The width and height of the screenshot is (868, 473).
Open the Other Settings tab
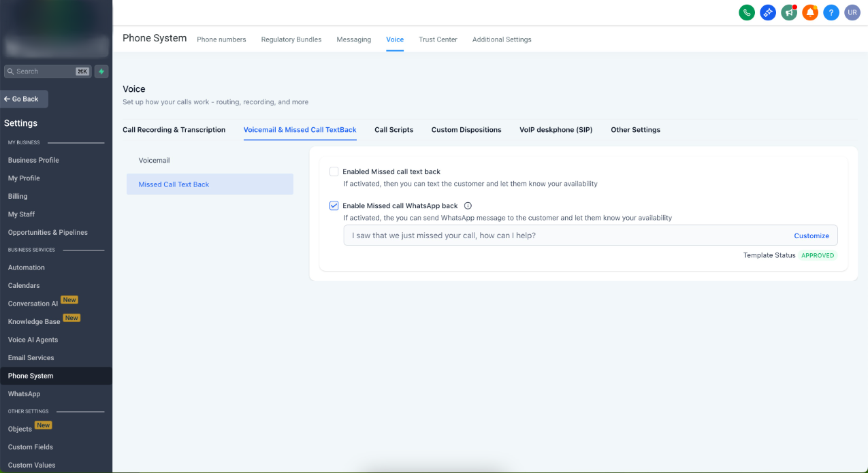click(x=635, y=130)
